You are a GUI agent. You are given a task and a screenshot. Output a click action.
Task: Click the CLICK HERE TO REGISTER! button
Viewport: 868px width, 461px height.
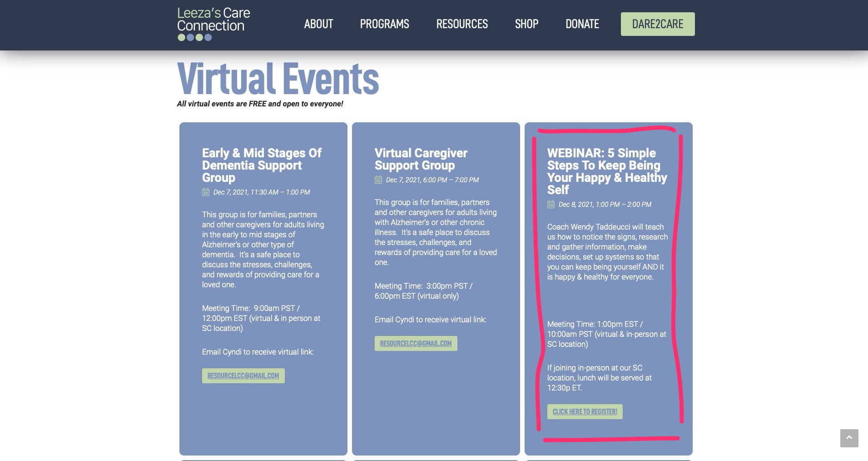[x=585, y=411]
